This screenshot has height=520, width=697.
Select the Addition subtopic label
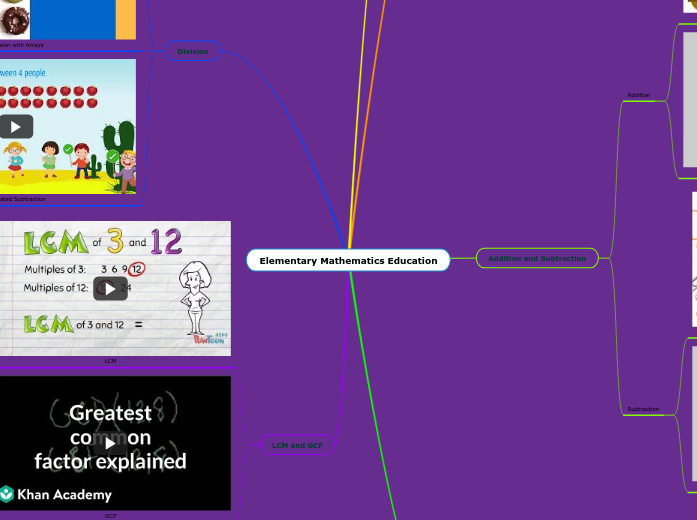[639, 95]
